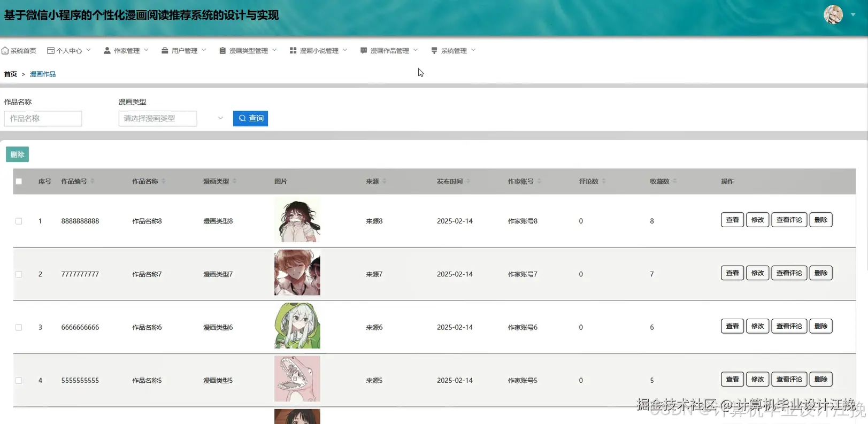Viewport: 868px width, 424px height.
Task: Check the row for 作品名称5
Action: click(19, 381)
